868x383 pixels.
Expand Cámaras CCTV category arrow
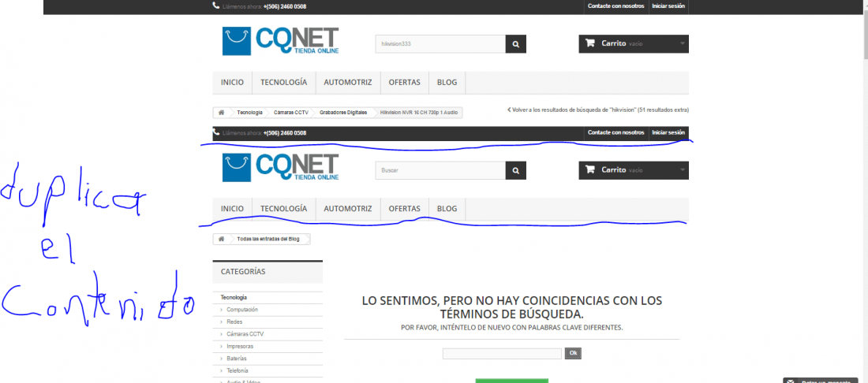coord(222,334)
